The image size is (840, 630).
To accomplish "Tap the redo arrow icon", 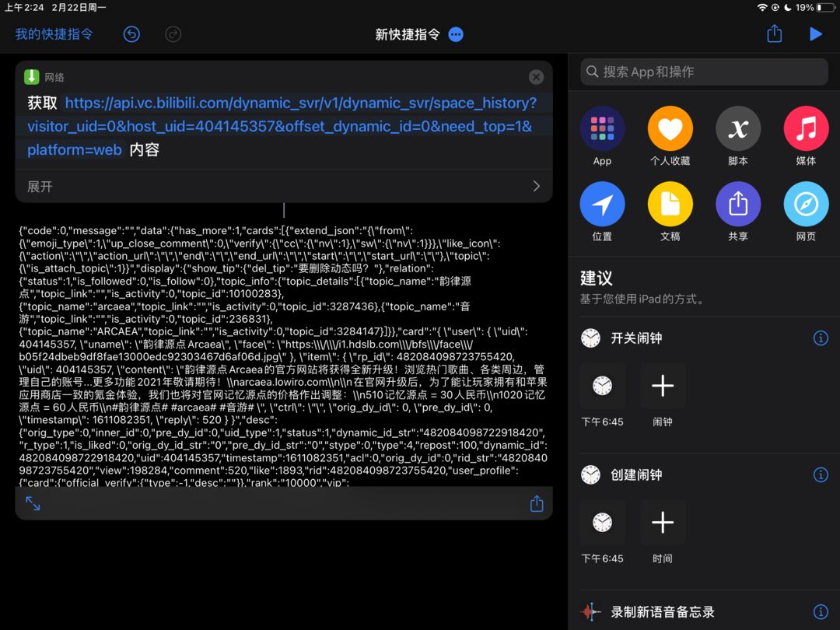I will 173,34.
